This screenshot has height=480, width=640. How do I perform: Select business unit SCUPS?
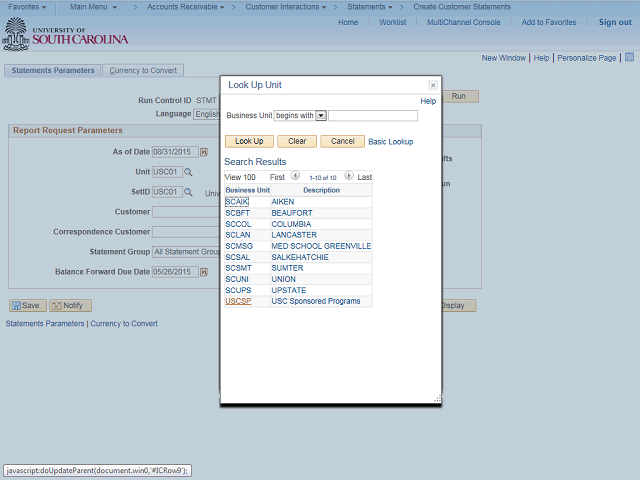[238, 290]
